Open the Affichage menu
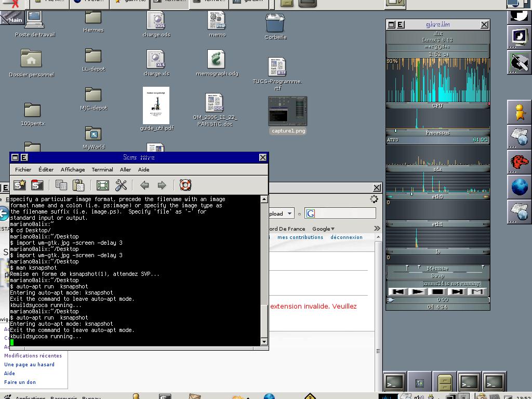This screenshot has width=532, height=399. [x=73, y=169]
